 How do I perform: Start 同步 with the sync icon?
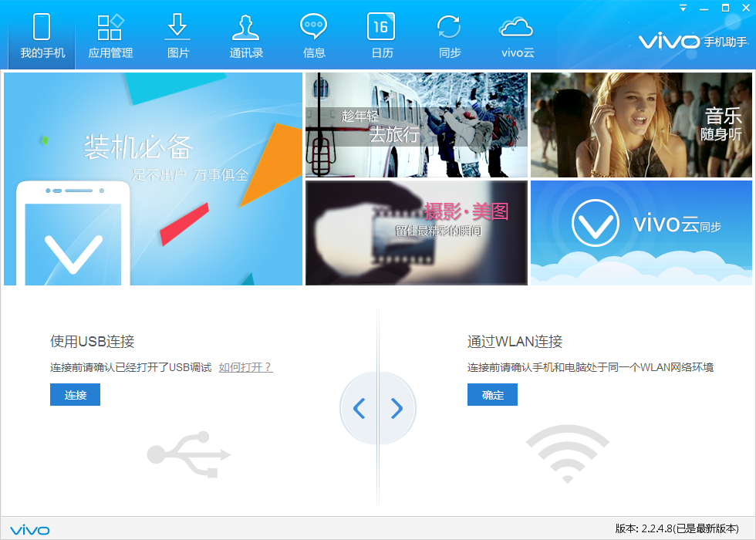449,36
